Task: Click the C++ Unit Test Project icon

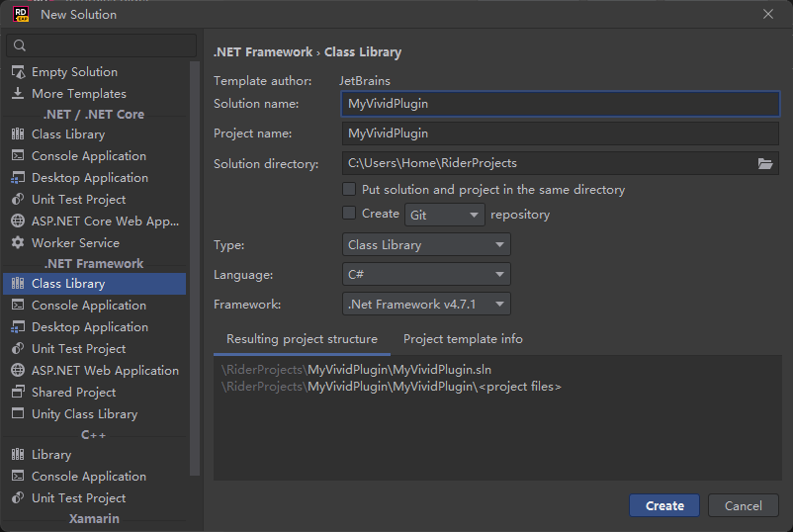Action: [18, 497]
